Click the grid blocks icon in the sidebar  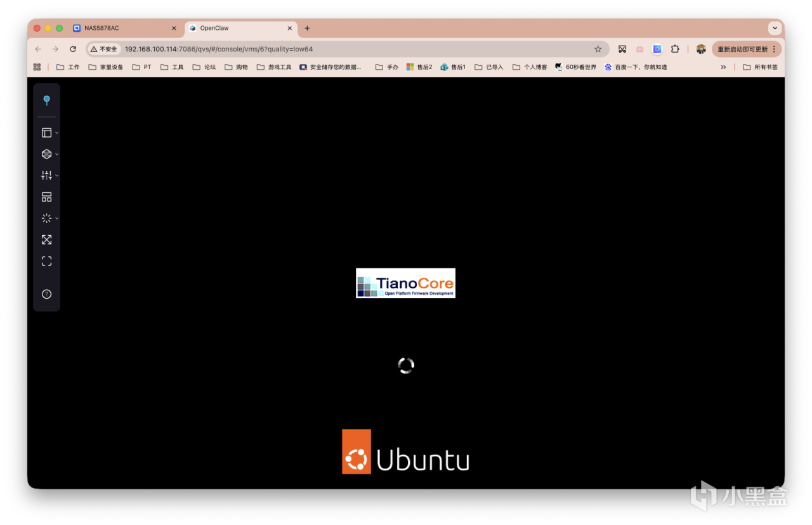46,197
